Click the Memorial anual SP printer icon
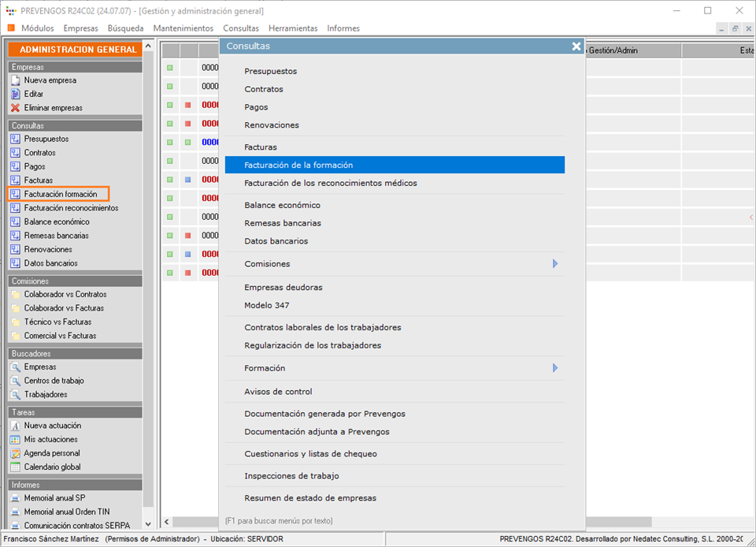 click(15, 498)
